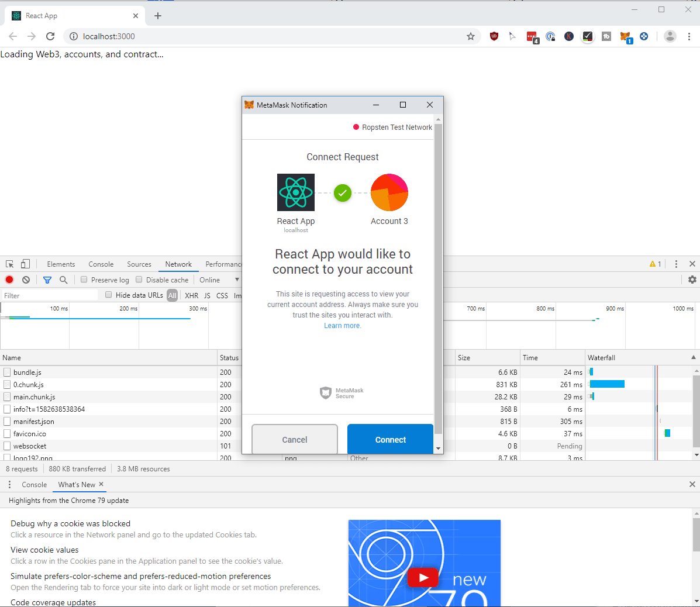
Task: Enable Preserve log checkbox
Action: (84, 280)
